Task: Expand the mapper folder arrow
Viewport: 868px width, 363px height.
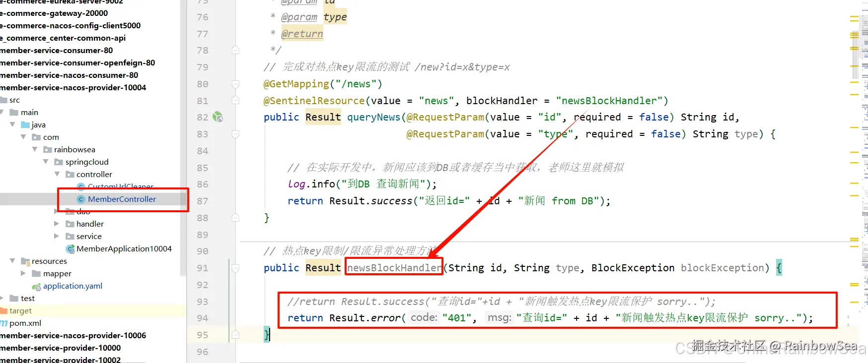Action: [x=23, y=273]
